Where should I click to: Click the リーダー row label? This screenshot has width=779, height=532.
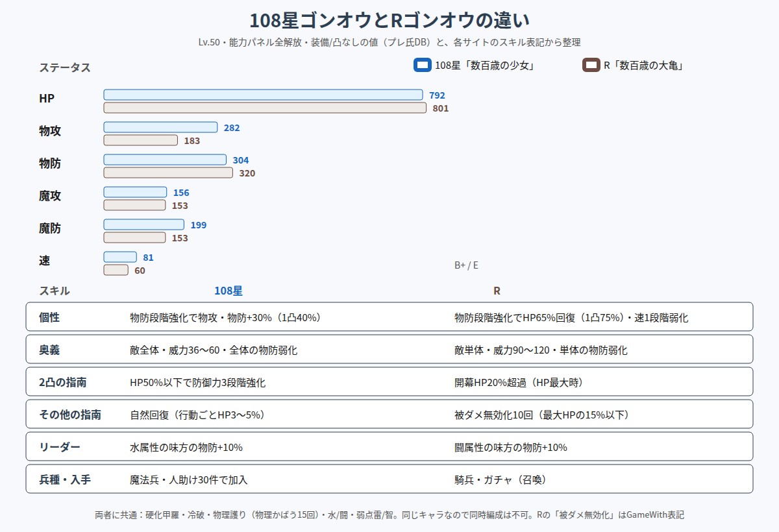(60, 448)
